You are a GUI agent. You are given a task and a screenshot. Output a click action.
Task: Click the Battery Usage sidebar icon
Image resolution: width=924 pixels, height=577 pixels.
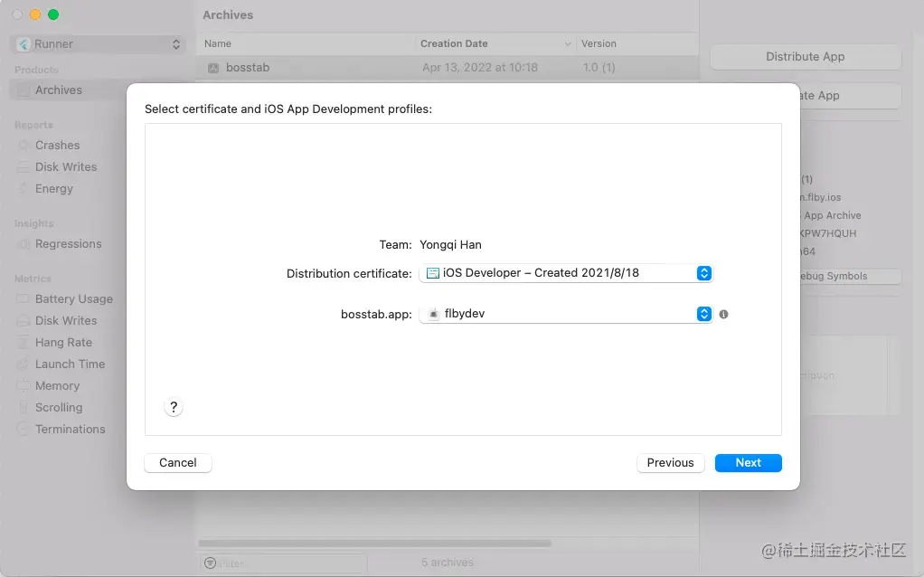click(x=23, y=298)
